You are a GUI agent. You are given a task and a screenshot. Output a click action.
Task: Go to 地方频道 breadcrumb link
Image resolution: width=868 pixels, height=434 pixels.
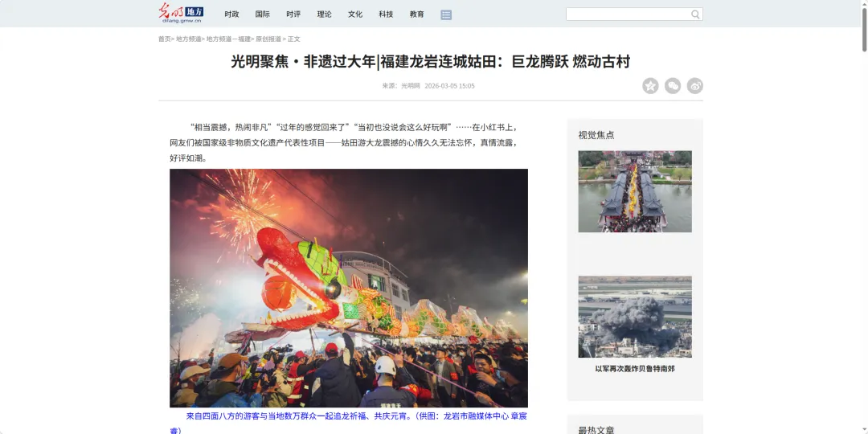(x=189, y=39)
